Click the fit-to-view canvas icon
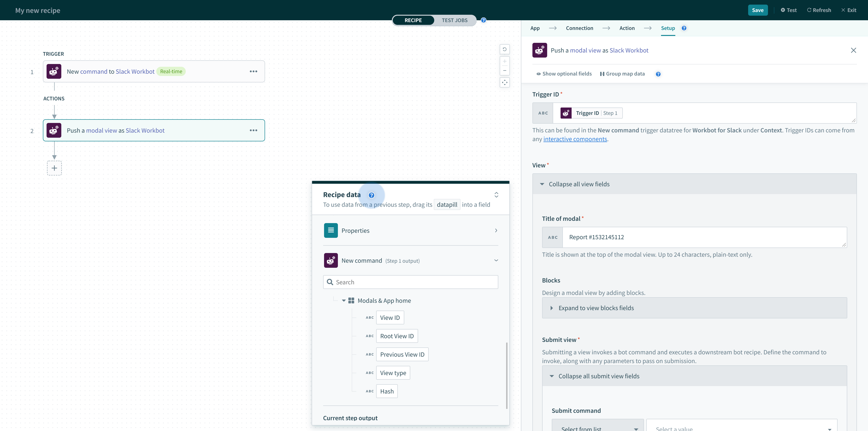This screenshot has width=868, height=431. coord(505,82)
